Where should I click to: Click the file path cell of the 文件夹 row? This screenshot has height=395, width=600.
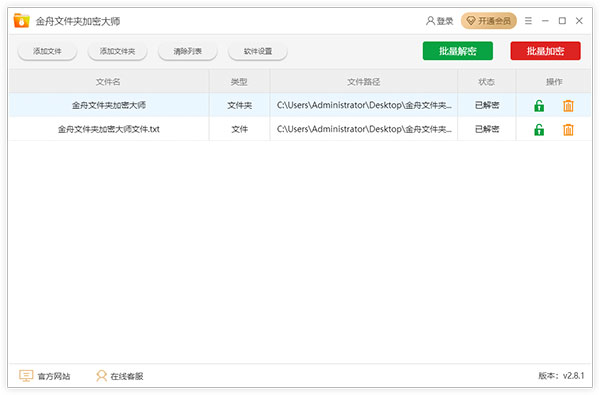pos(364,105)
